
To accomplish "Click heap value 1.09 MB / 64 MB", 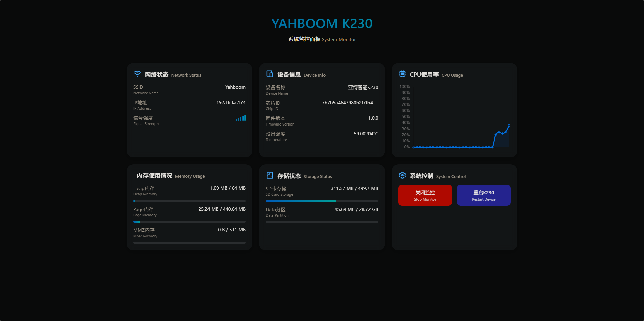I will click(x=228, y=188).
